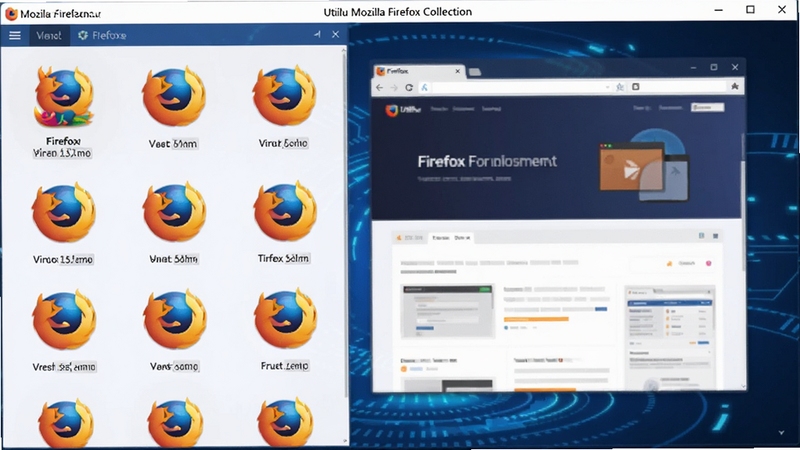Close the Firefox tab in the inner browser

coord(458,71)
